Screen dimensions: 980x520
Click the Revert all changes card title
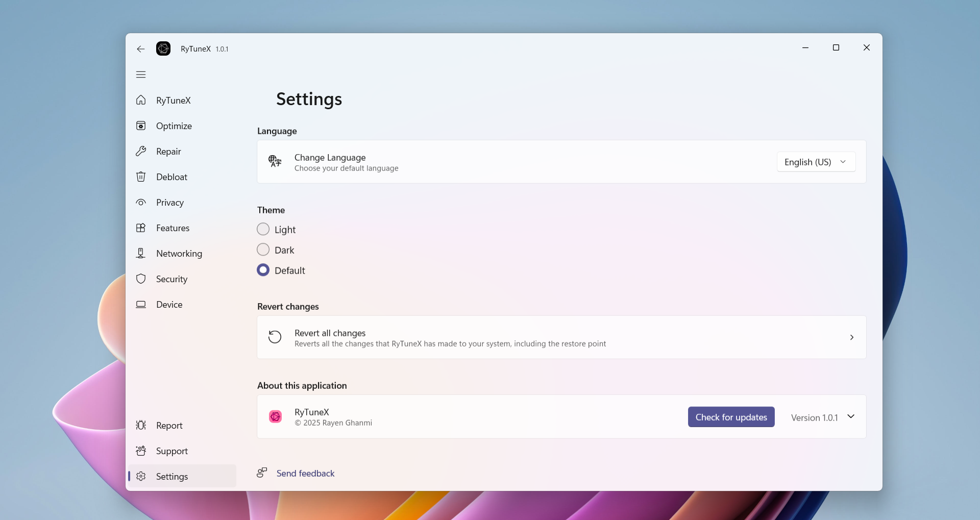(x=330, y=333)
